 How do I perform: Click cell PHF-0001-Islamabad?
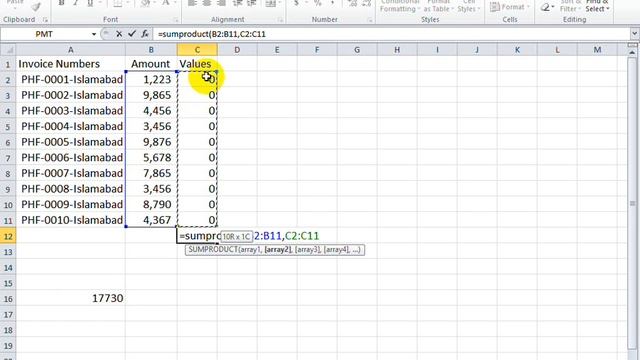(71, 80)
